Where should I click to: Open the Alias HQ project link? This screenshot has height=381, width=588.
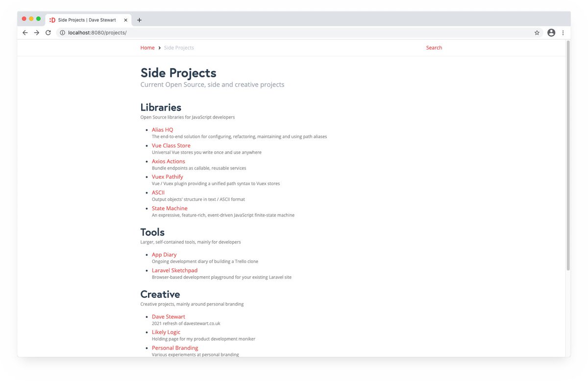162,130
